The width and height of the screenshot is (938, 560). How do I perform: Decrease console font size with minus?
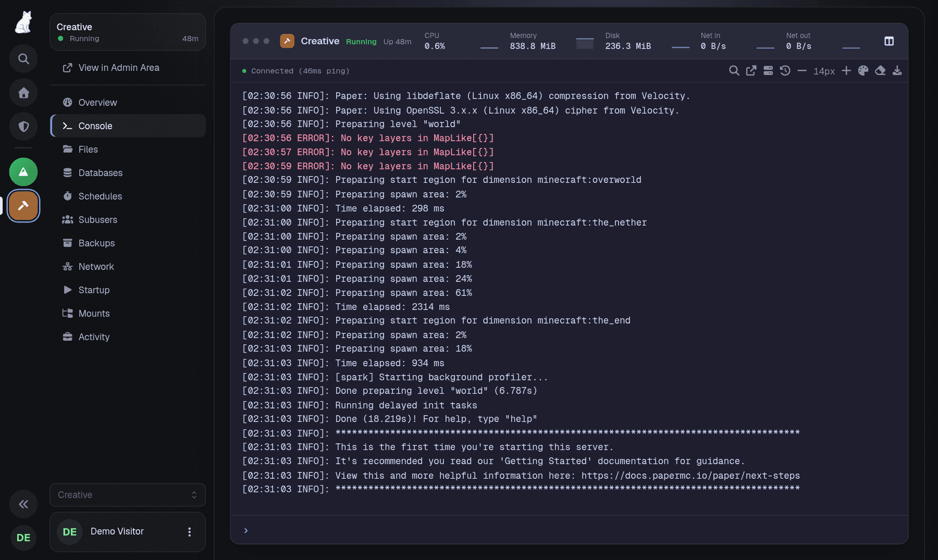(x=802, y=71)
